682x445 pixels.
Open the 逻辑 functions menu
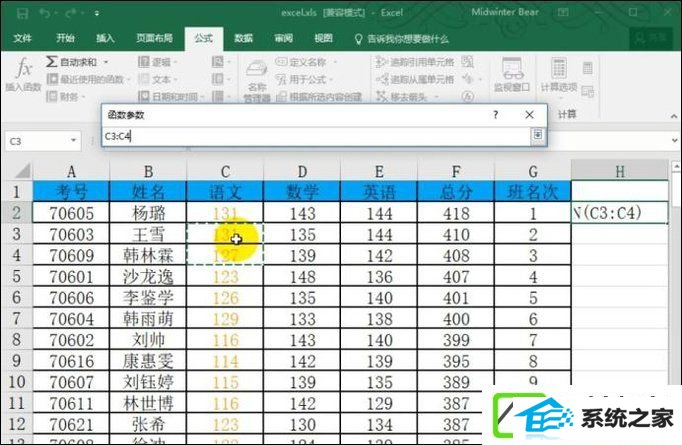coord(157,62)
